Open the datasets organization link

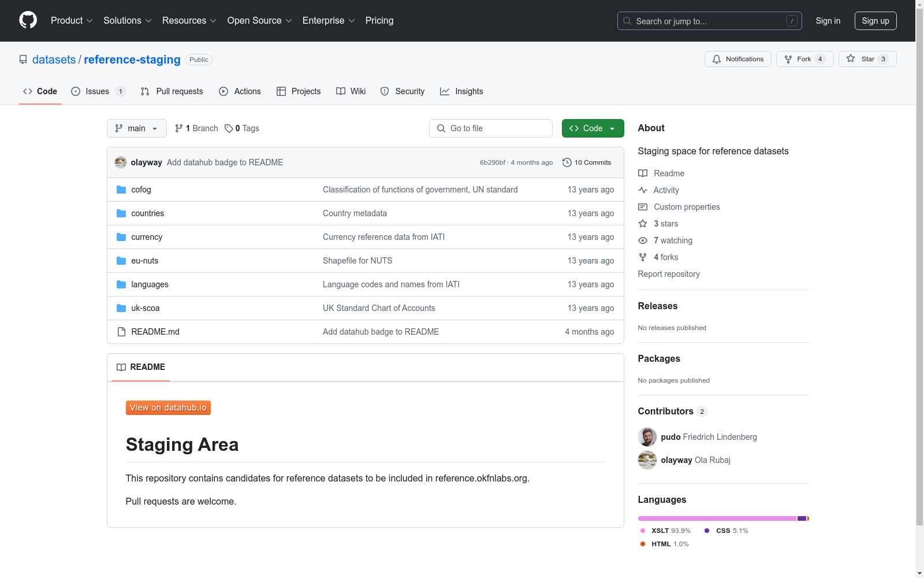54,60
